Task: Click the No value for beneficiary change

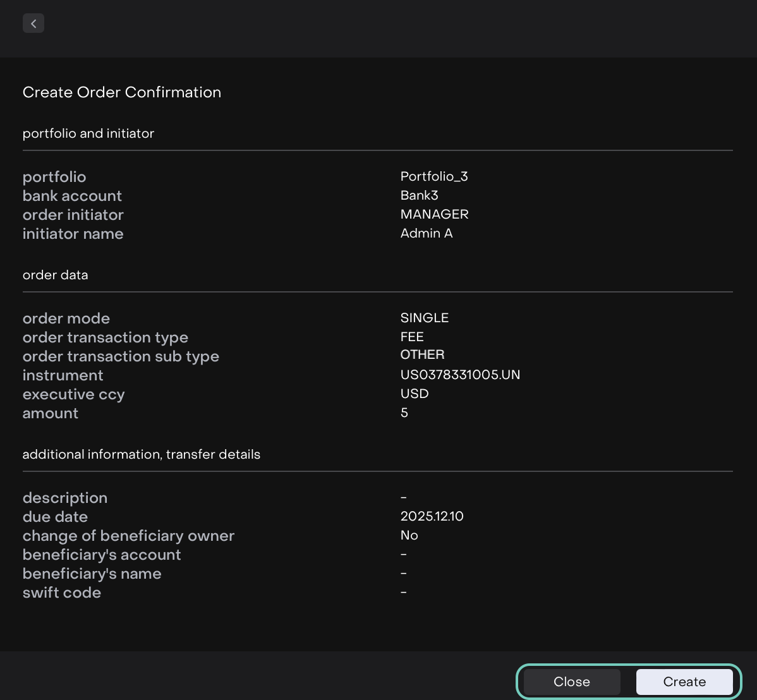Action: pos(409,535)
